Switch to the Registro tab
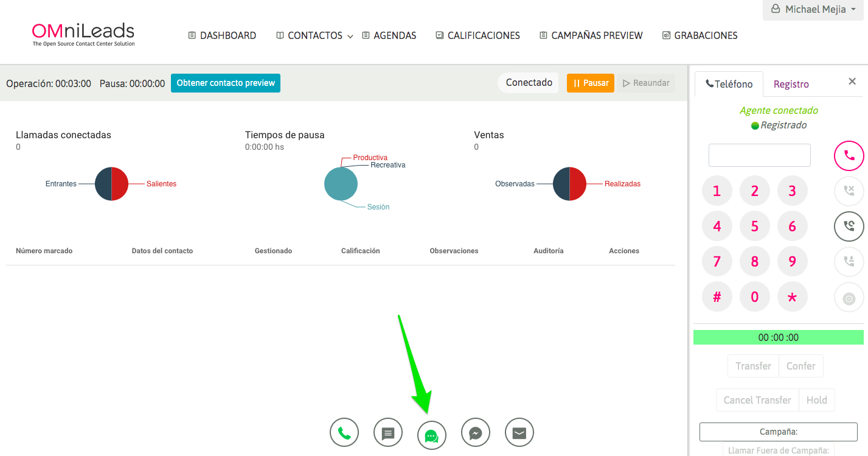868x456 pixels. point(791,85)
